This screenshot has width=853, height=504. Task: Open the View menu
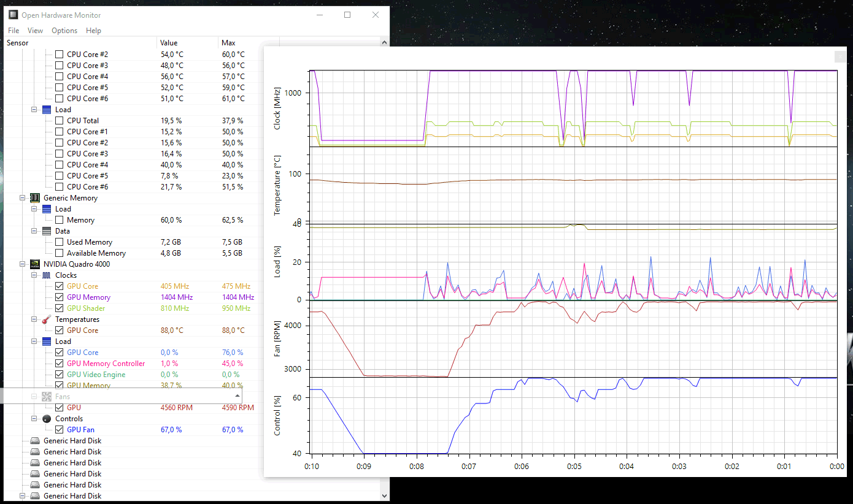[35, 31]
